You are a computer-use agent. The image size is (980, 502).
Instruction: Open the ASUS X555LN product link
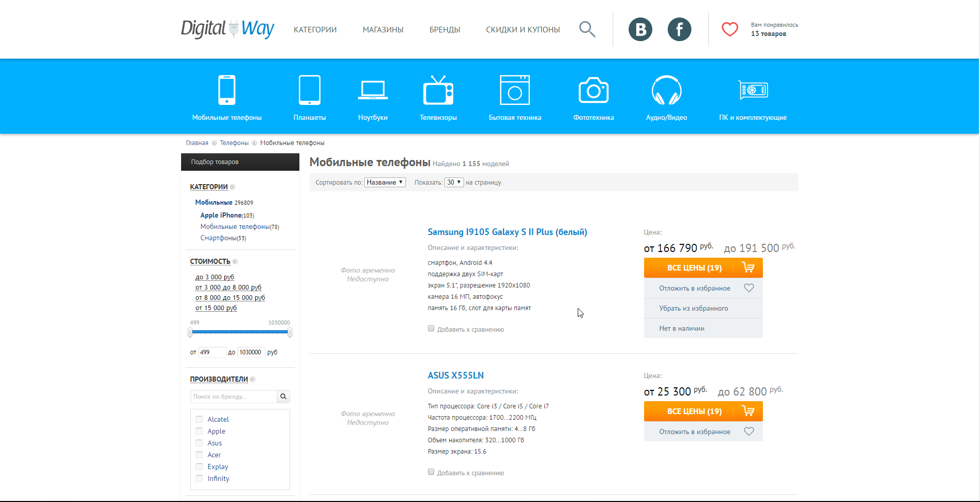coord(456,375)
